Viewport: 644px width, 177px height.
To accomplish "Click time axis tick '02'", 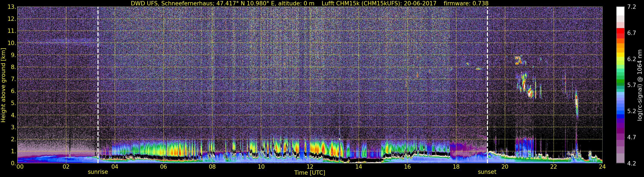I will pyautogui.click(x=66, y=167).
